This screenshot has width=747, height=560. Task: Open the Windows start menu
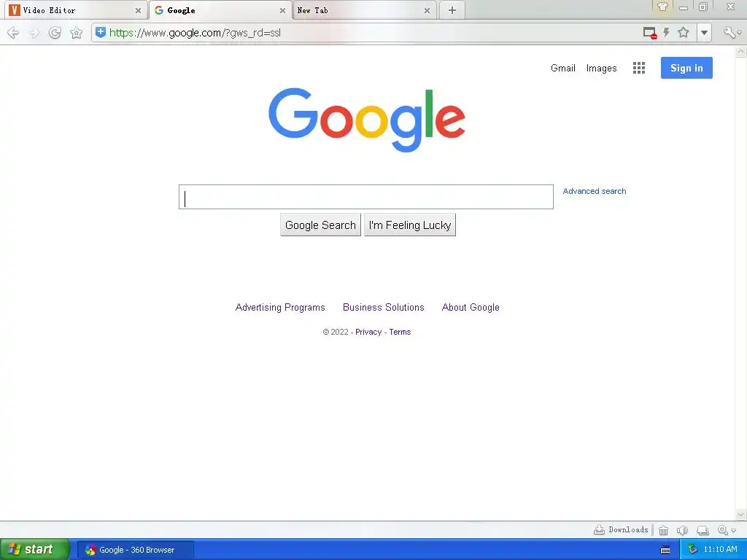(x=34, y=550)
